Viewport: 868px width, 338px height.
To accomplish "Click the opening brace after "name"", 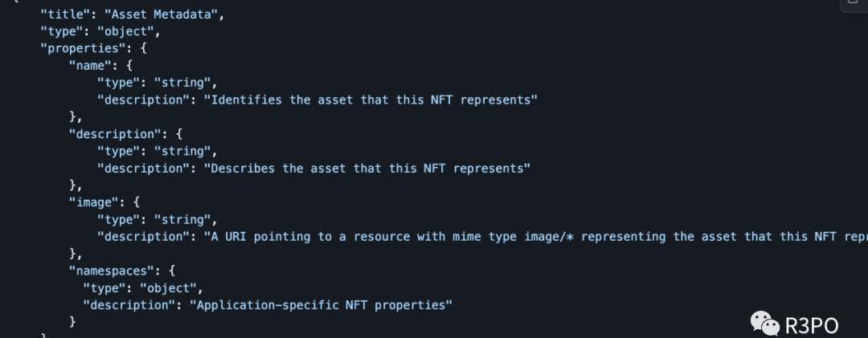I will pos(127,66).
